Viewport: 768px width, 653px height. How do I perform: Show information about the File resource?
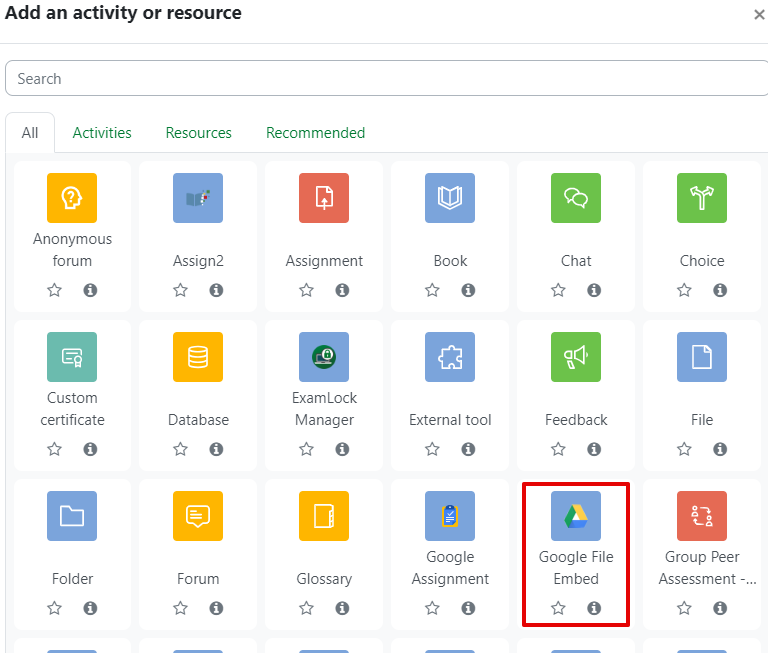(x=720, y=449)
